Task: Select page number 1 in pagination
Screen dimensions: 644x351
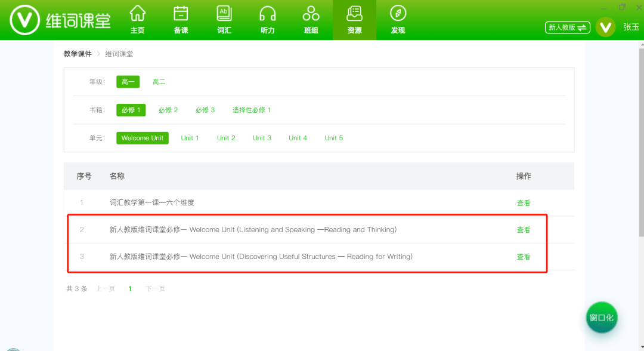Action: (x=129, y=288)
